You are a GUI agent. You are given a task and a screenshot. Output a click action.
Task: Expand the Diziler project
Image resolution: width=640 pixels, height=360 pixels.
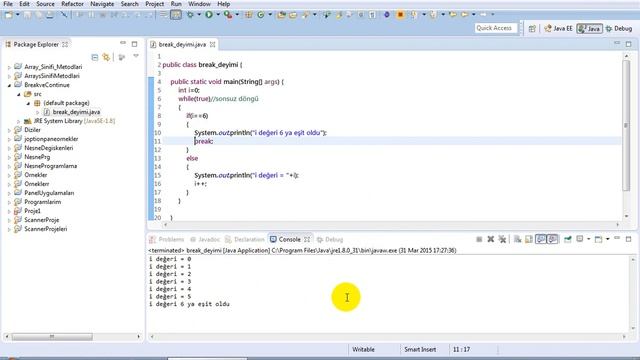click(x=9, y=130)
